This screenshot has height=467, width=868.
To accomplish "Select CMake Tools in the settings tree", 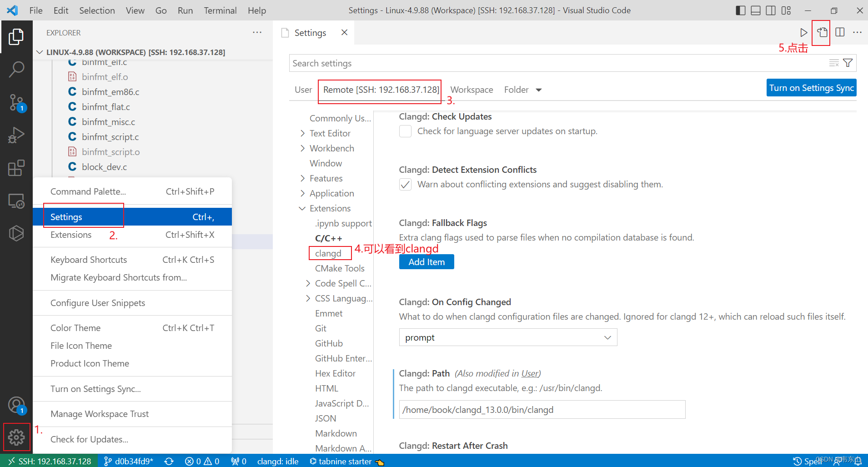I will [x=340, y=268].
